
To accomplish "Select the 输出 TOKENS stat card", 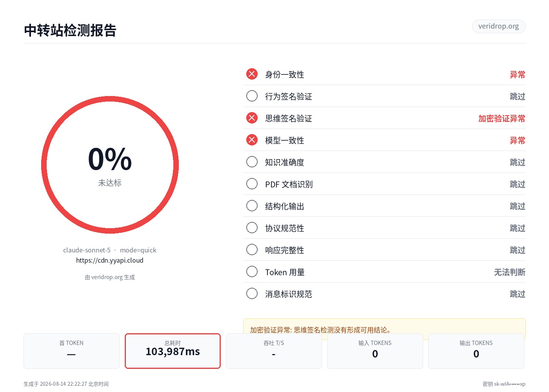I will click(x=476, y=351).
